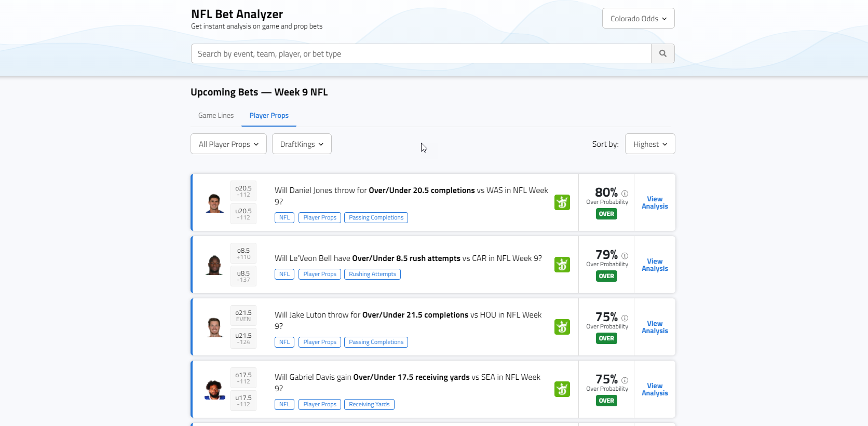Click NFL tag on Daniel Jones row
Screen dimensions: 868x426
(284, 218)
